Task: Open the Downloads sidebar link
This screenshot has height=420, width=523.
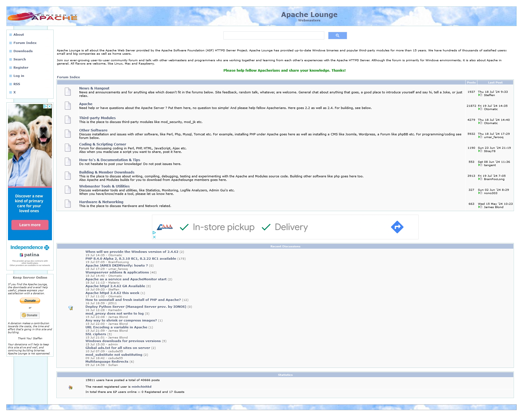Action: click(x=23, y=51)
